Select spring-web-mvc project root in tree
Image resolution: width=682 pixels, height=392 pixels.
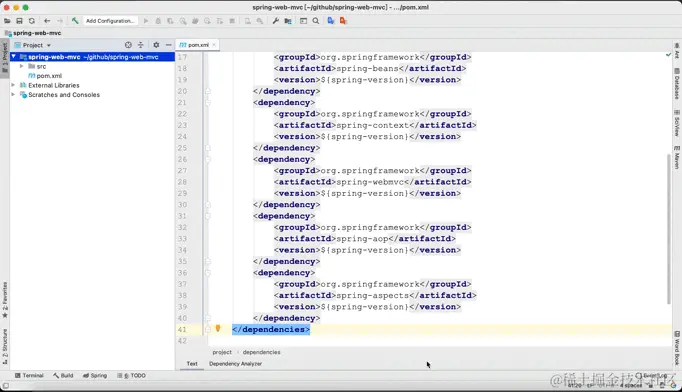pos(92,57)
